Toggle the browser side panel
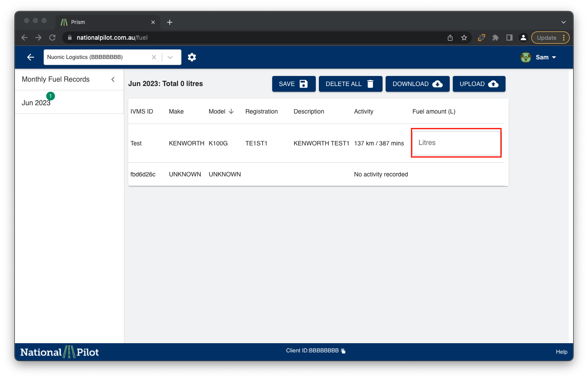The height and width of the screenshot is (379, 588). click(x=509, y=38)
